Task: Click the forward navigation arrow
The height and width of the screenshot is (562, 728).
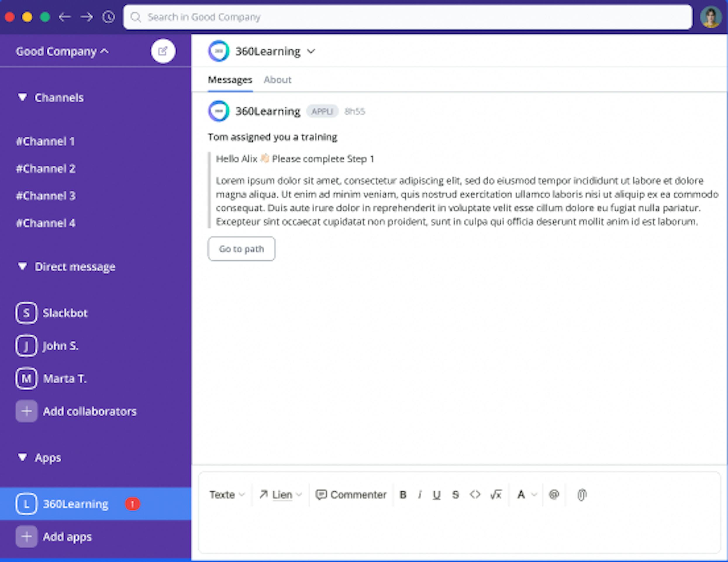Action: point(87,17)
